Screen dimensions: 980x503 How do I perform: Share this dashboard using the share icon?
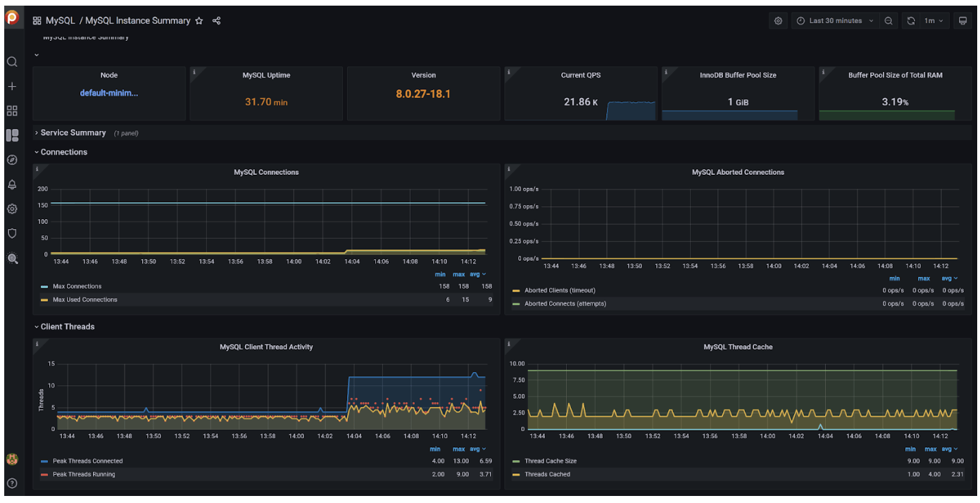[217, 21]
